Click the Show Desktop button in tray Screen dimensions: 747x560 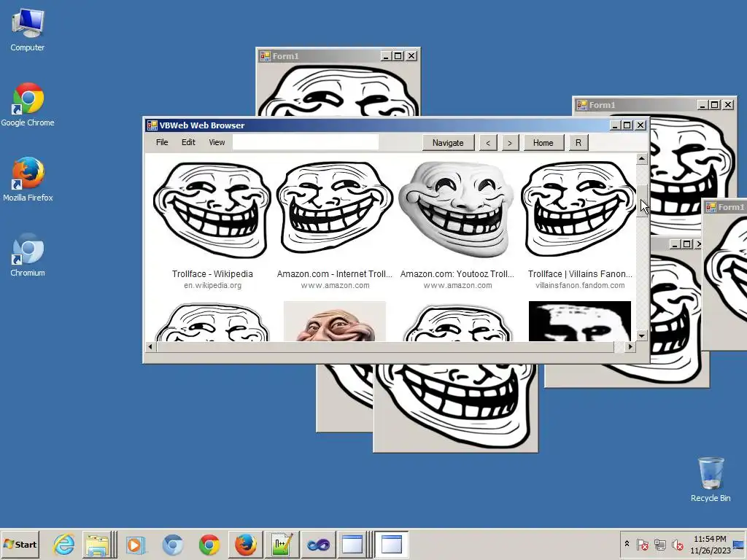click(x=740, y=544)
